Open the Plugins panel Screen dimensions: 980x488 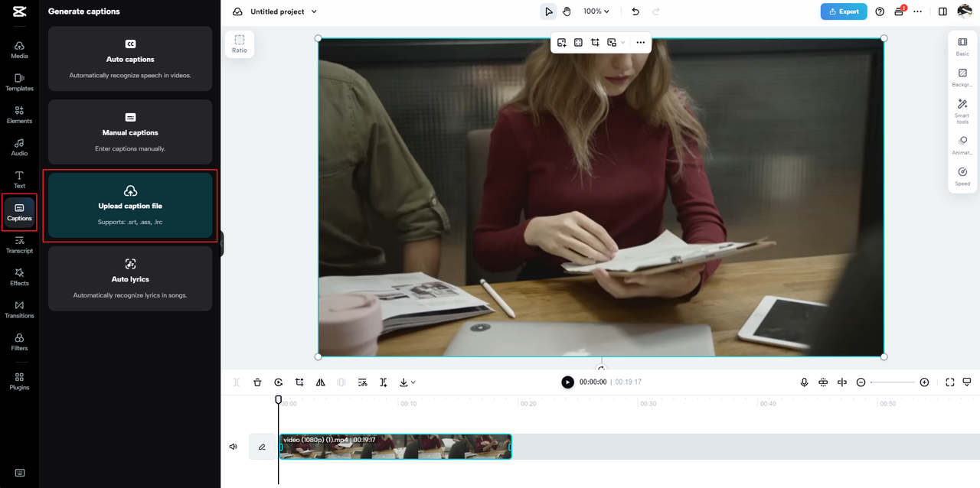[19, 382]
